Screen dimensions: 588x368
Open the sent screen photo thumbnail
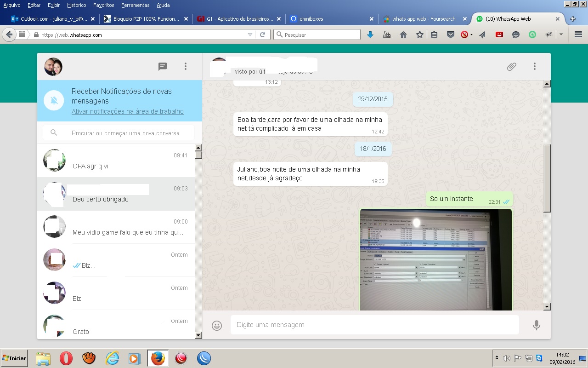pyautogui.click(x=436, y=259)
